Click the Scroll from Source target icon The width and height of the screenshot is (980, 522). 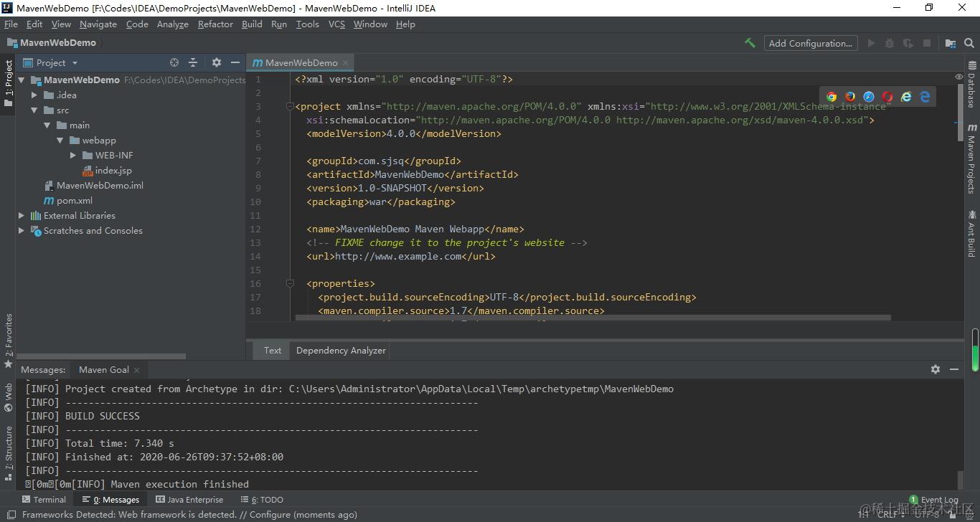click(174, 62)
